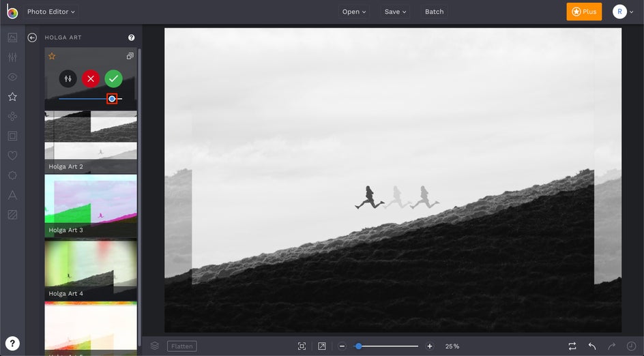The width and height of the screenshot is (644, 356).
Task: Click the orange Plus upgrade button
Action: tap(584, 12)
